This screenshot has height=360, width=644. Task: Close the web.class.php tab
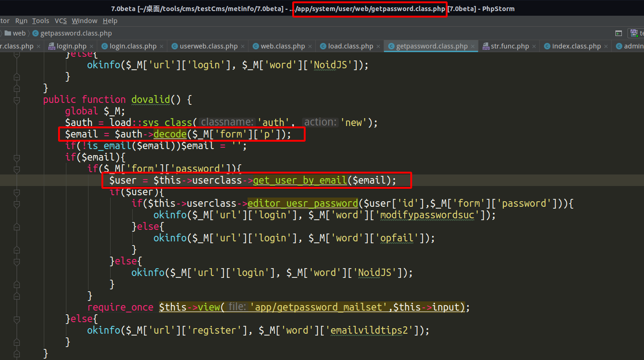pos(310,46)
